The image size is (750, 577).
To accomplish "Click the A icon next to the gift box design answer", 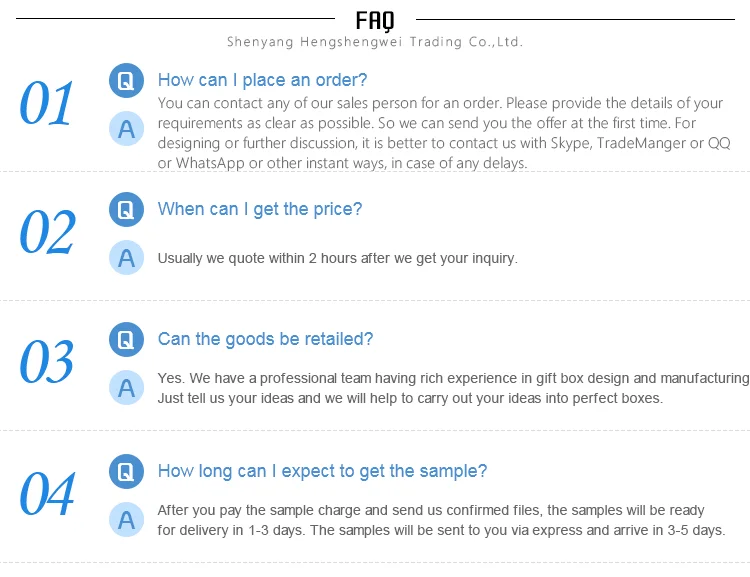I will [x=126, y=388].
